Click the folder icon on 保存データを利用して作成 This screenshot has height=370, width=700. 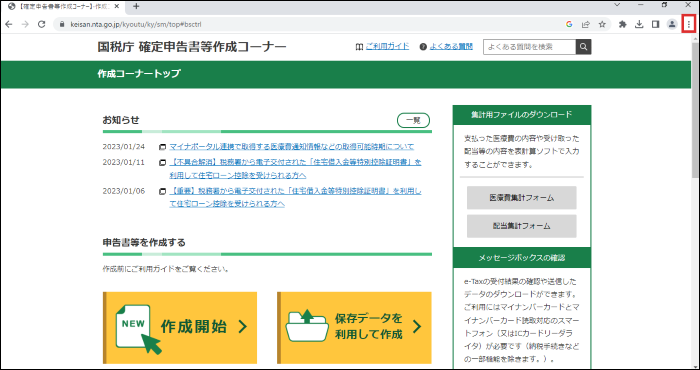(x=307, y=326)
